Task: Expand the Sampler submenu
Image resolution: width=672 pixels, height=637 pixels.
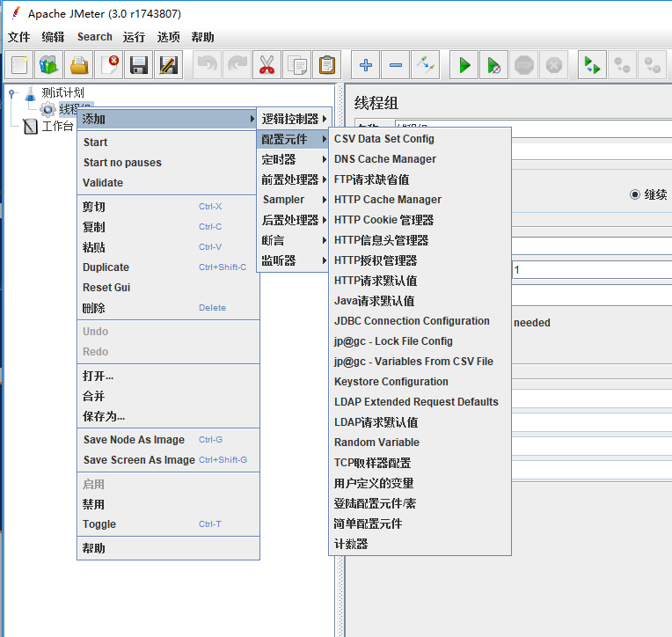Action: click(x=294, y=200)
